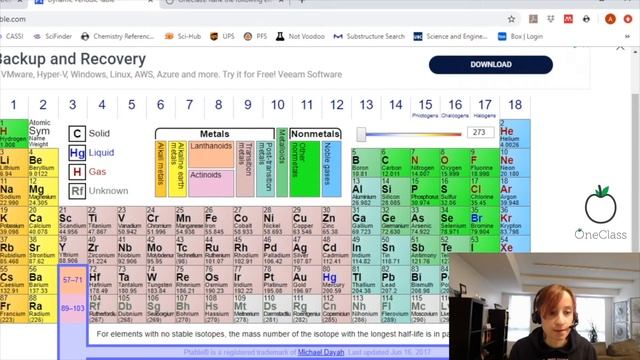
Task: Select group 18 column header
Action: coord(515,105)
